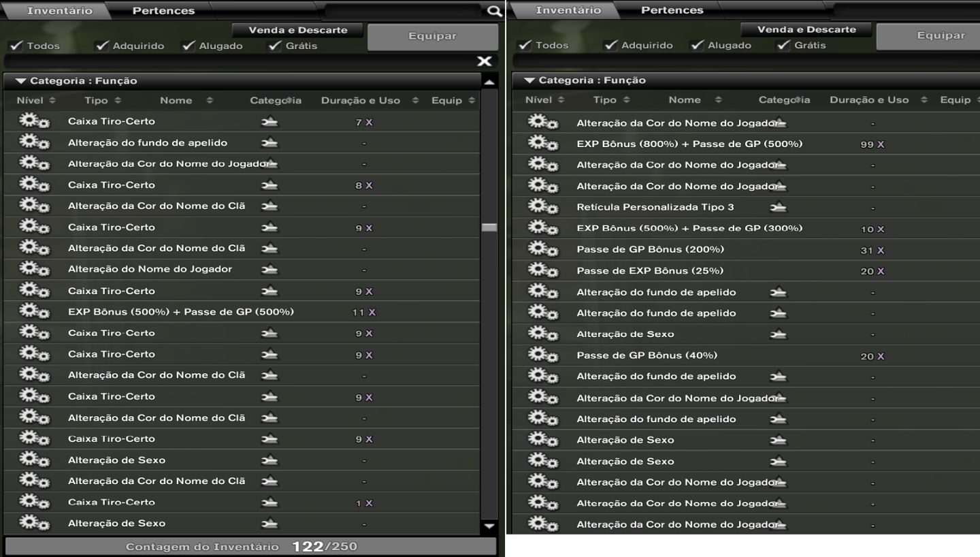Click Venda e Descarte button in right panel
This screenshot has width=980, height=557.
[x=806, y=29]
